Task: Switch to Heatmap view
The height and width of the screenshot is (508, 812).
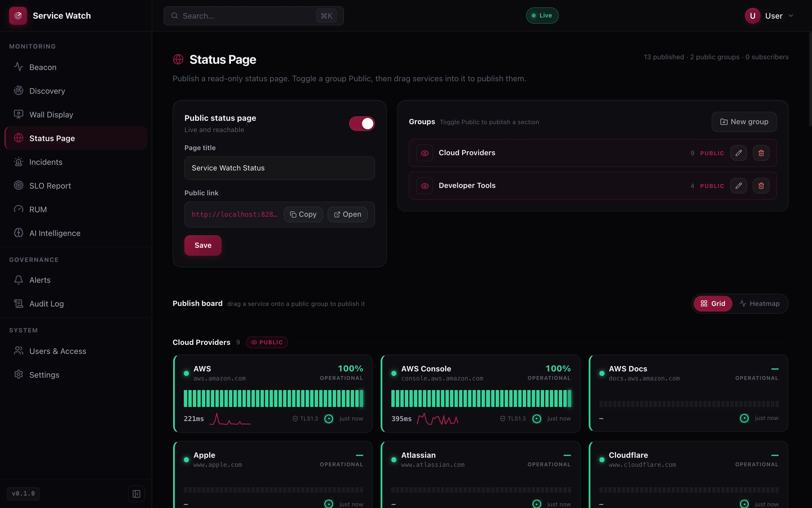Action: [x=760, y=303]
